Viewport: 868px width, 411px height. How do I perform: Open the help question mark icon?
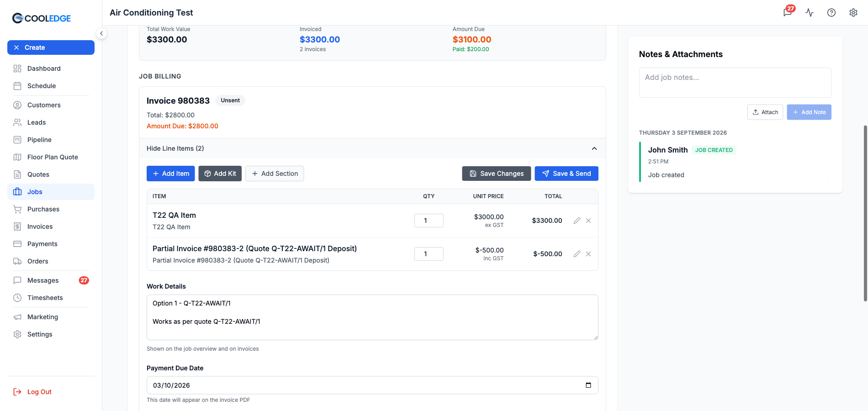pos(831,12)
